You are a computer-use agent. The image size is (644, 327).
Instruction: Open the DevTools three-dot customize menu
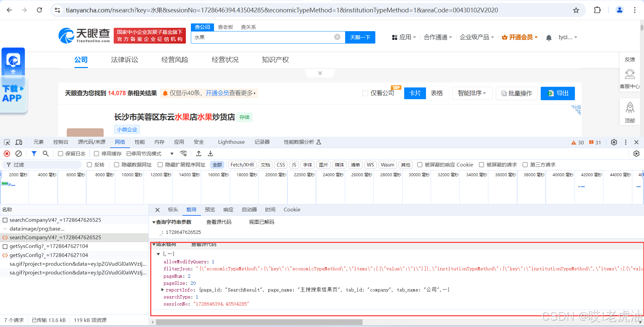tap(626, 142)
